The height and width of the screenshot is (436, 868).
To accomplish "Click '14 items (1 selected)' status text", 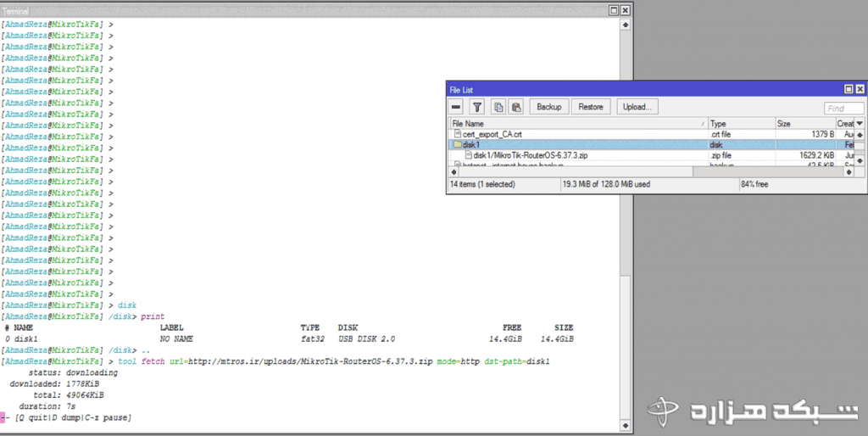I will point(482,184).
